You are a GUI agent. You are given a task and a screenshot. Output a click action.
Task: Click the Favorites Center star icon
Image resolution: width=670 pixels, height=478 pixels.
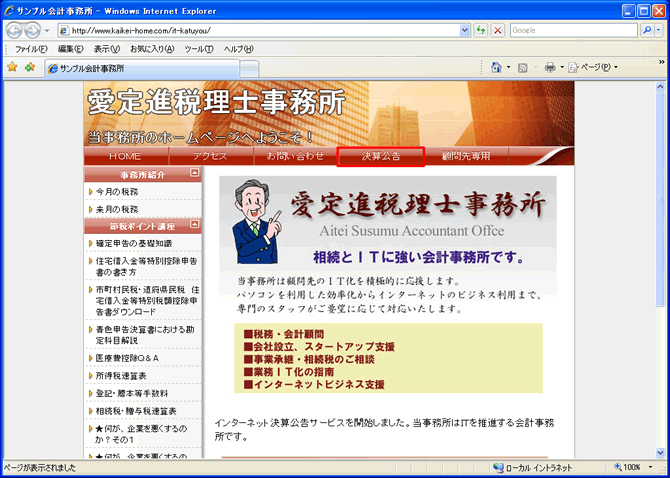12,67
